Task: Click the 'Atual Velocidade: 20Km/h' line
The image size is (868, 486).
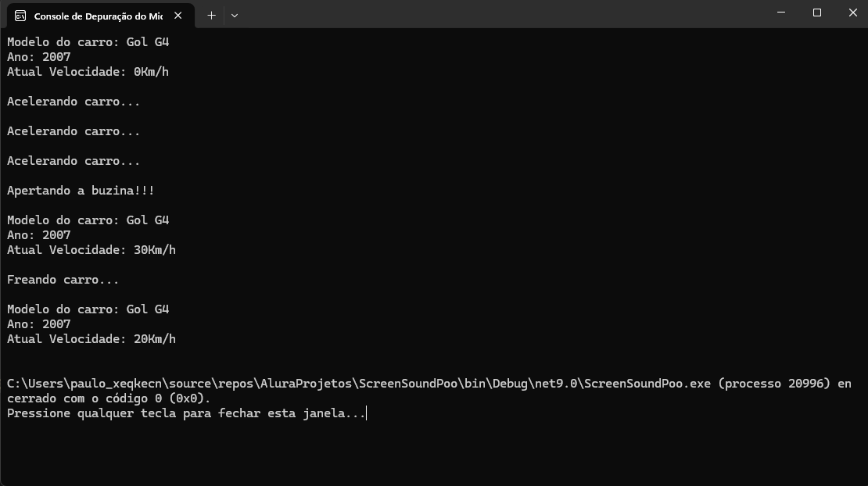Action: pos(91,339)
